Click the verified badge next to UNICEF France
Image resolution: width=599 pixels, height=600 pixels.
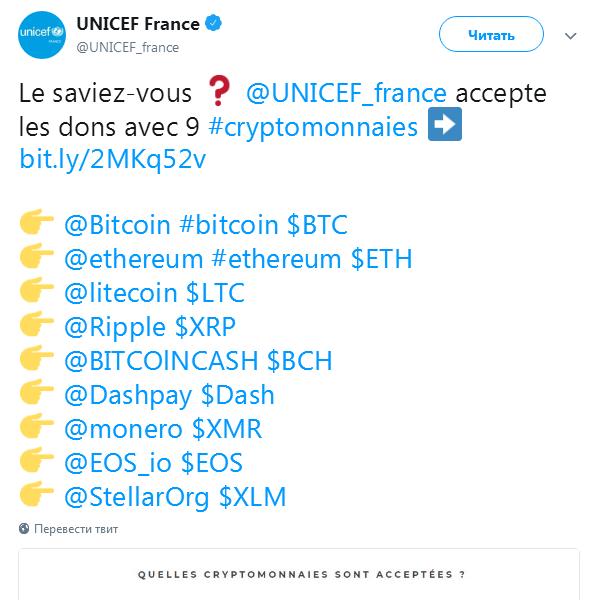[214, 23]
